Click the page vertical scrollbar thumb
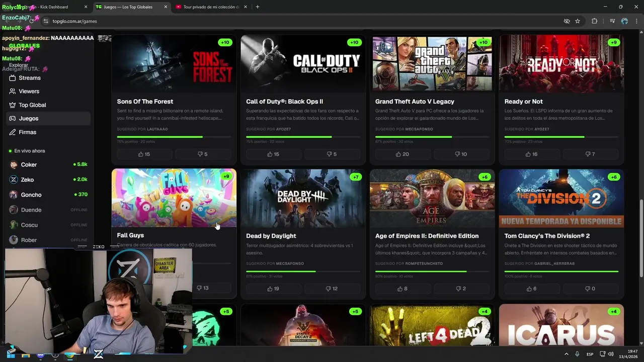644x362 pixels. pos(641,237)
